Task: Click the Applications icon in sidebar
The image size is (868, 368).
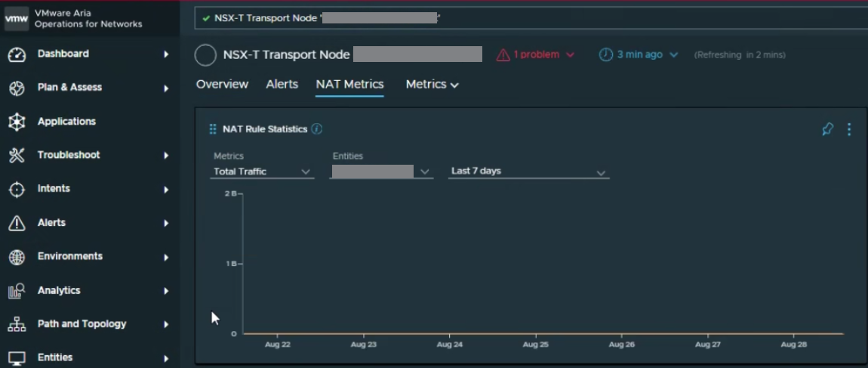Action: click(x=17, y=122)
